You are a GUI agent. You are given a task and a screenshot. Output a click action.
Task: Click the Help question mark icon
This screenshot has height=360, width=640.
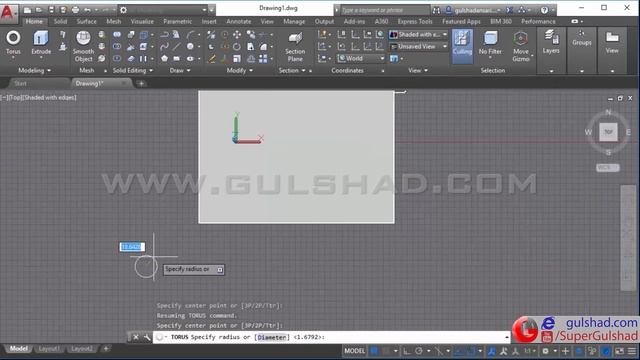tap(544, 9)
